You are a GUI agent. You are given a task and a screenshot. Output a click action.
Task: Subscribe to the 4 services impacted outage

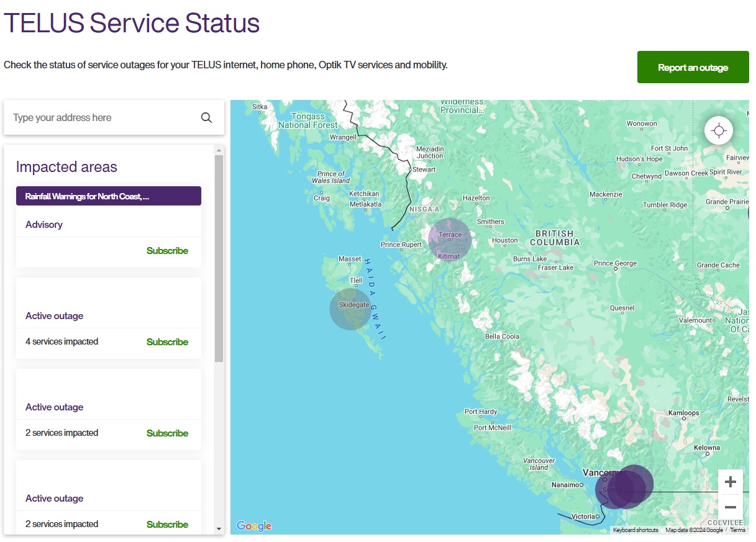[167, 342]
